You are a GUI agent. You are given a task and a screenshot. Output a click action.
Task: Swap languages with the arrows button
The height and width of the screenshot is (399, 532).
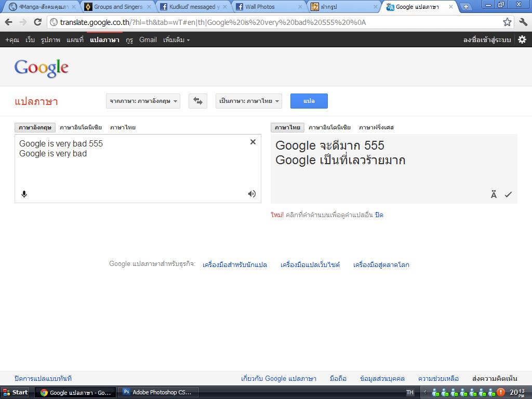(x=198, y=101)
